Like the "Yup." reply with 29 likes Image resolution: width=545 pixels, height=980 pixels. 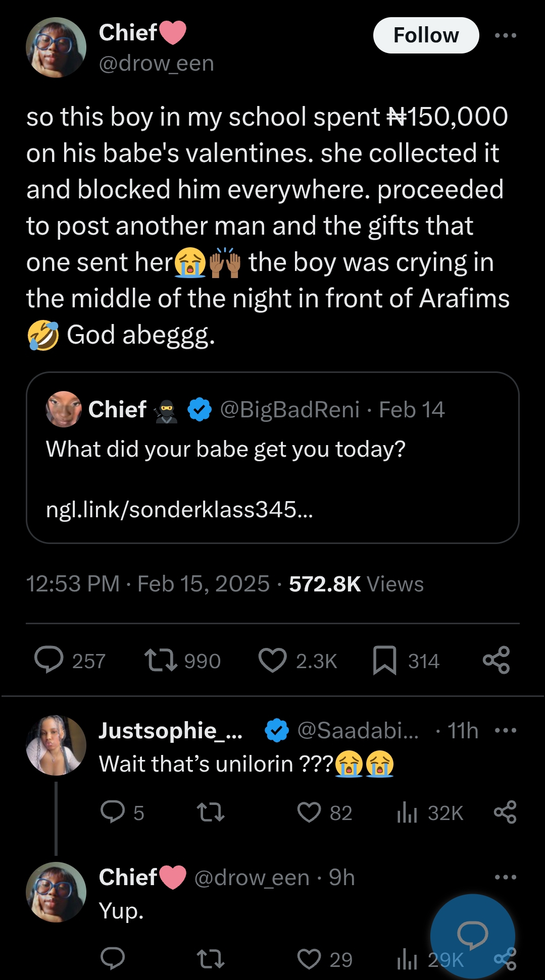(x=309, y=959)
